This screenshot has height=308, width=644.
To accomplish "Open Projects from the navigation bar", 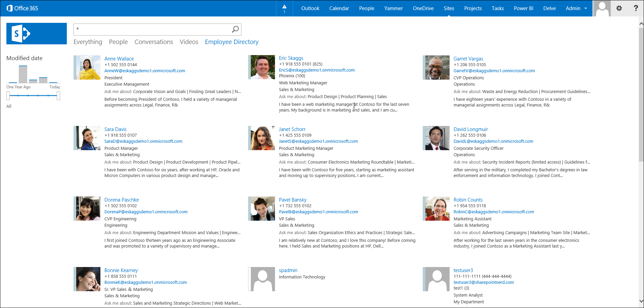I will point(473,8).
